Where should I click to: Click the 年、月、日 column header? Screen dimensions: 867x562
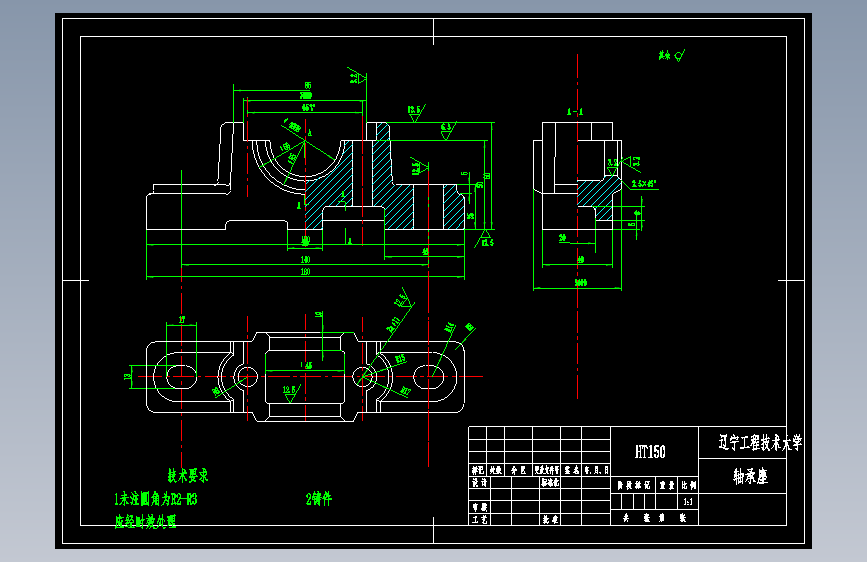point(596,470)
